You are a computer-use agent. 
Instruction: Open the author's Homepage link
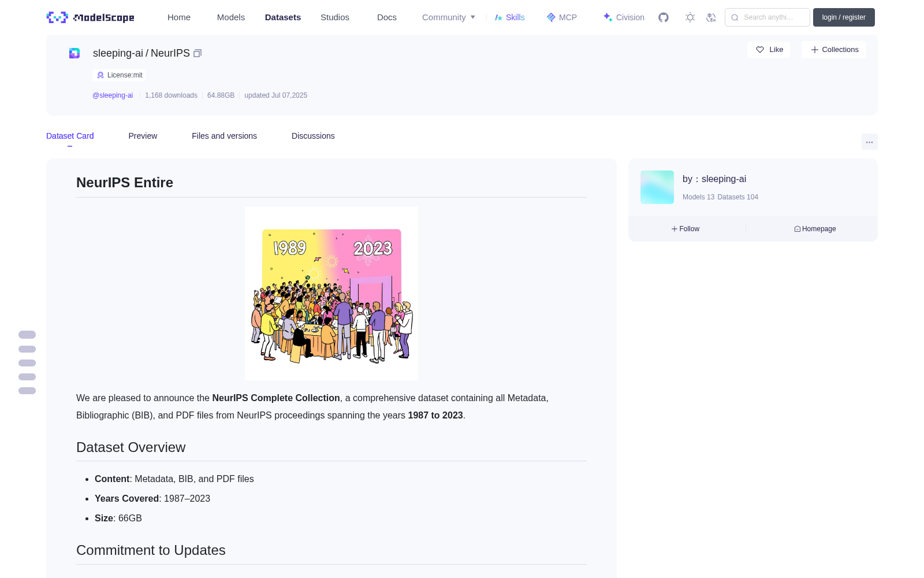click(x=815, y=229)
